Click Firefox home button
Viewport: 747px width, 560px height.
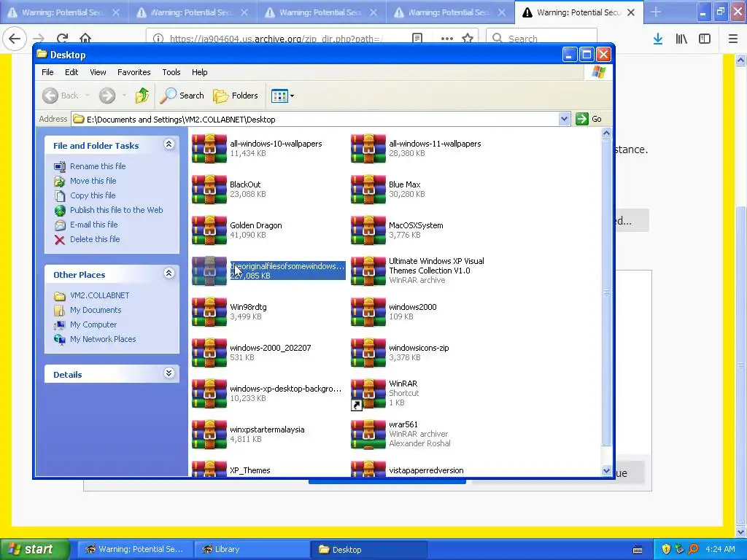click(85, 38)
